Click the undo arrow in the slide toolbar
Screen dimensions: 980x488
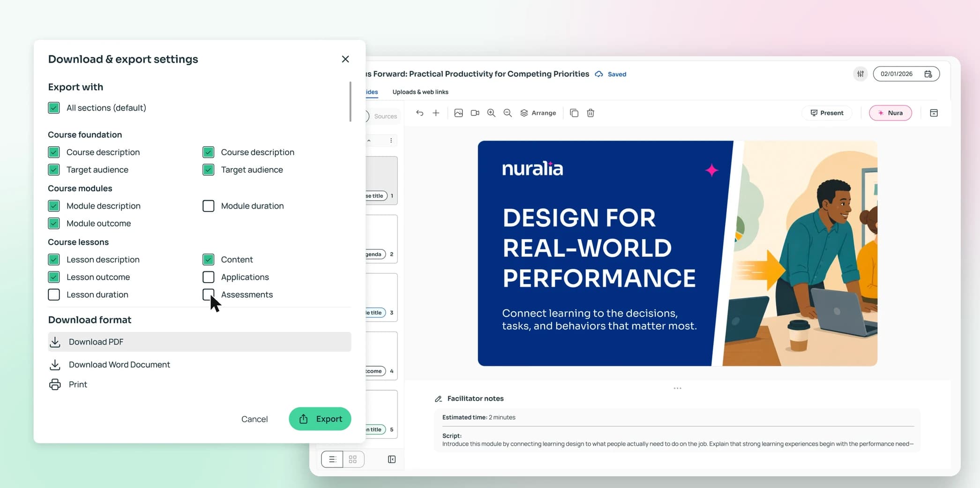(x=419, y=113)
